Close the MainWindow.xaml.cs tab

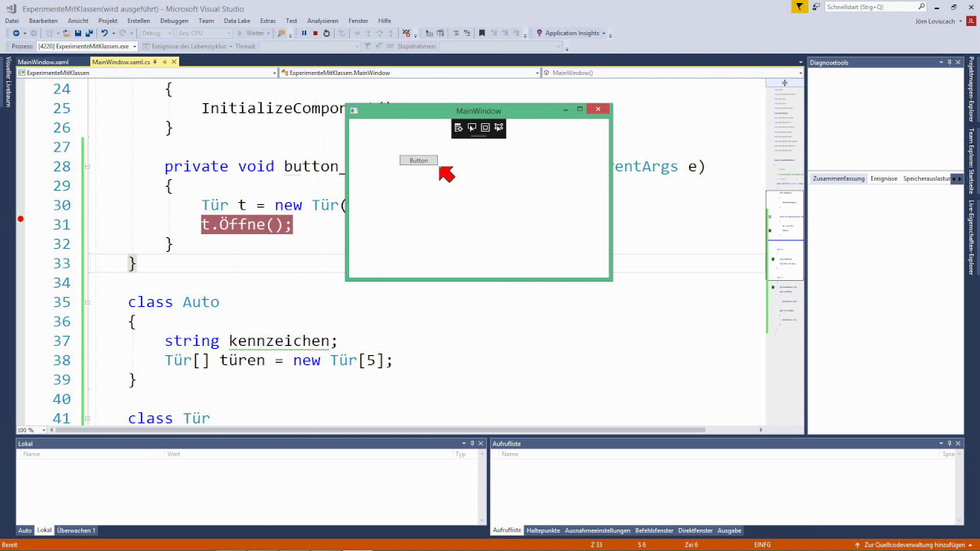tap(174, 62)
